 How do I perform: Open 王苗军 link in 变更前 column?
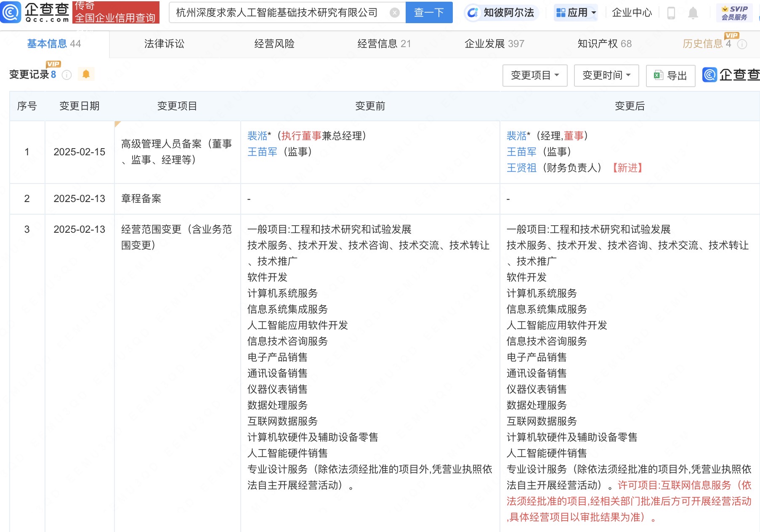[x=262, y=152]
